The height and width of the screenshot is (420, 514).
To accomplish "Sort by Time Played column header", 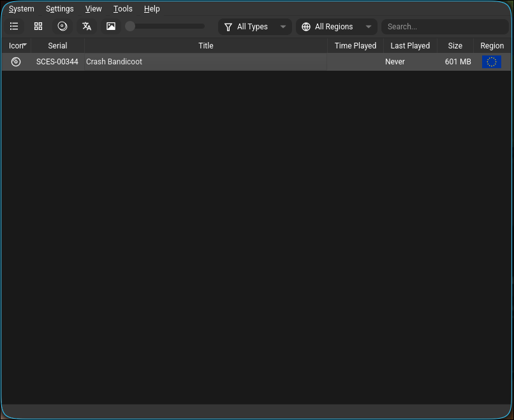I will coord(355,46).
